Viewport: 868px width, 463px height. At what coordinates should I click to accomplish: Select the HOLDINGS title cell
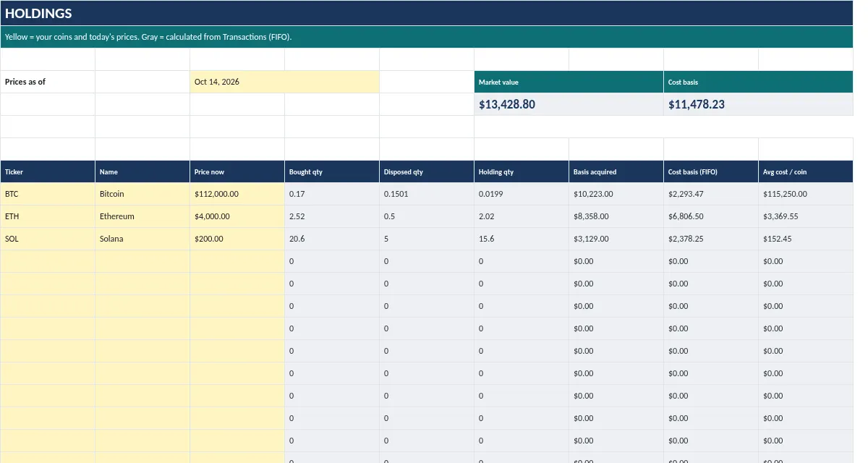pyautogui.click(x=427, y=13)
